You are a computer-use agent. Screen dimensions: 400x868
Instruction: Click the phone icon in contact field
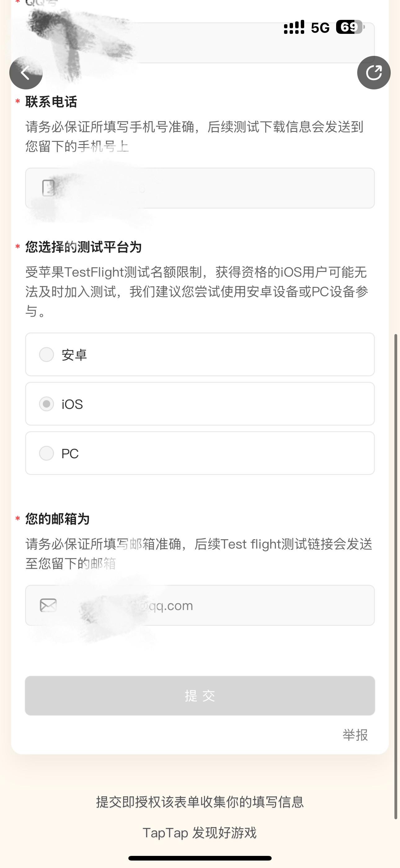point(48,188)
